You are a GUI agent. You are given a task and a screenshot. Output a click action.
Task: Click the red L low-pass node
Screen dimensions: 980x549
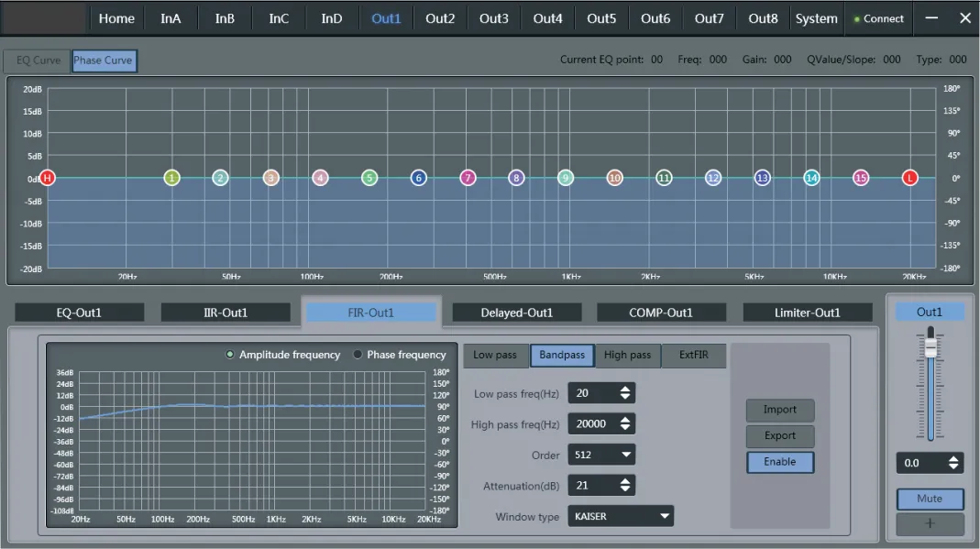909,178
